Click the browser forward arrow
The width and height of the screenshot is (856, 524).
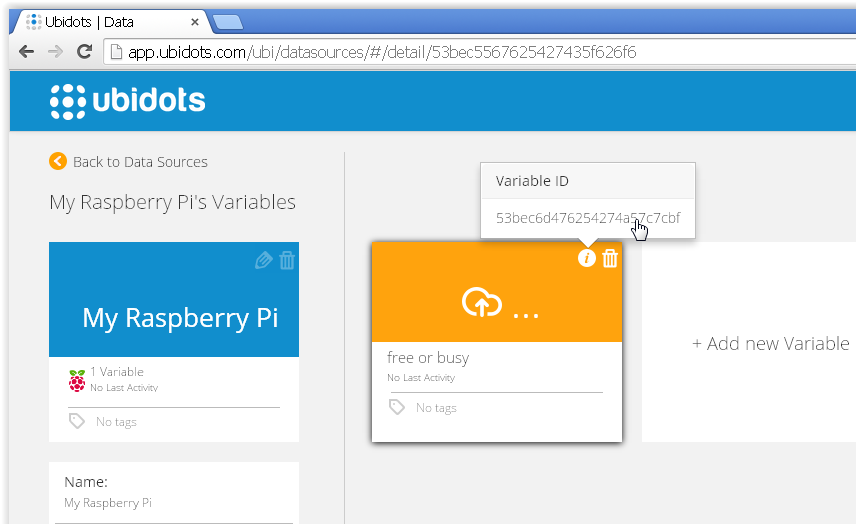[56, 52]
